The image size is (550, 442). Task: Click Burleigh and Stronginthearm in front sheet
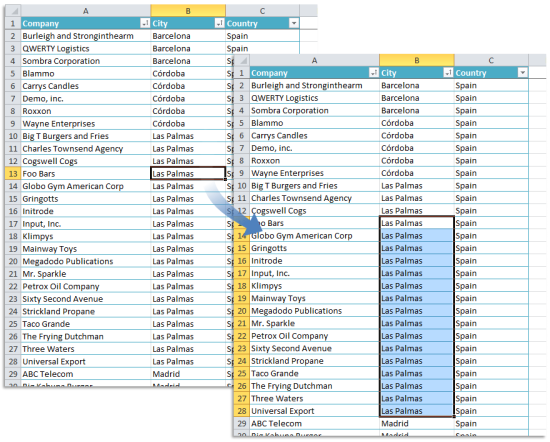(x=314, y=86)
